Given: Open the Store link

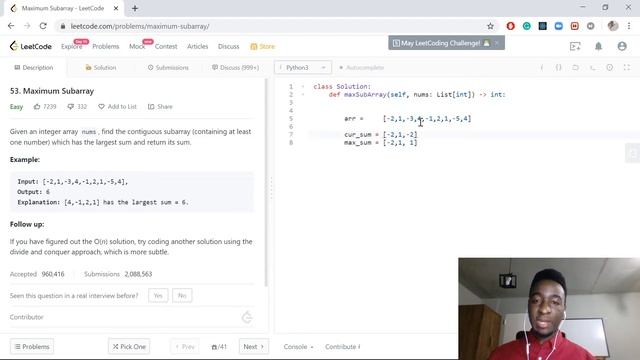Looking at the screenshot, I should click(x=263, y=46).
